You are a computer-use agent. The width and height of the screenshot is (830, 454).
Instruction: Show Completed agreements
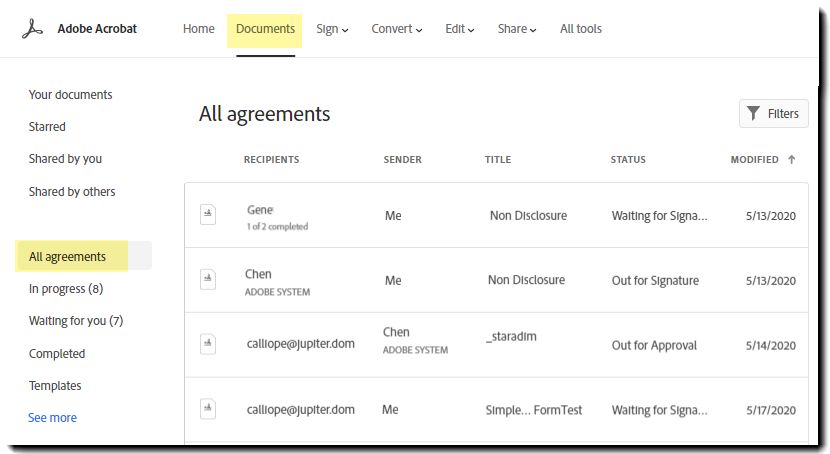(x=57, y=353)
